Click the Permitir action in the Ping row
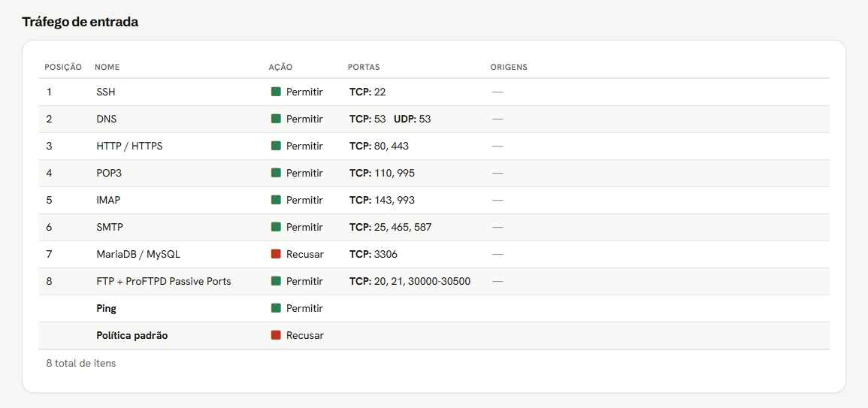Image resolution: width=868 pixels, height=408 pixels. coord(304,308)
